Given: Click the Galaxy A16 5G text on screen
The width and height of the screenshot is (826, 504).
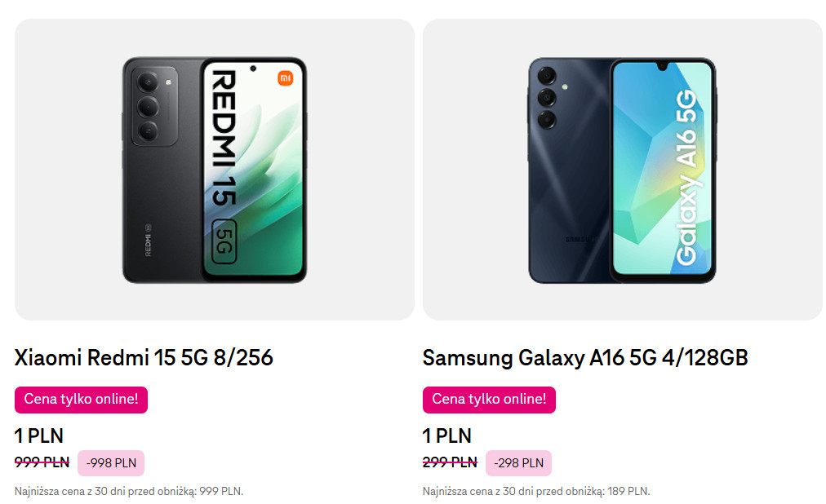Looking at the screenshot, I should pyautogui.click(x=686, y=178).
